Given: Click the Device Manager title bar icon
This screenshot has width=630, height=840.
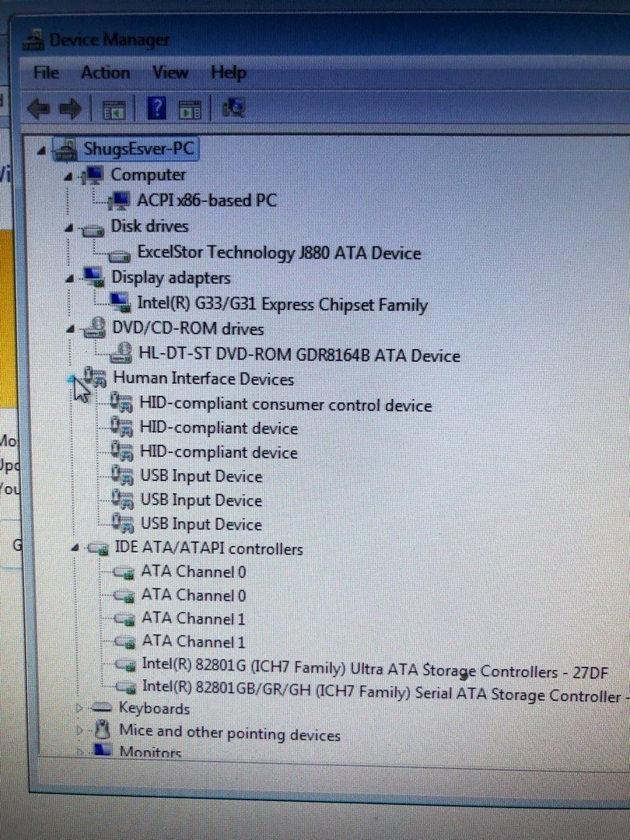Looking at the screenshot, I should (x=33, y=40).
